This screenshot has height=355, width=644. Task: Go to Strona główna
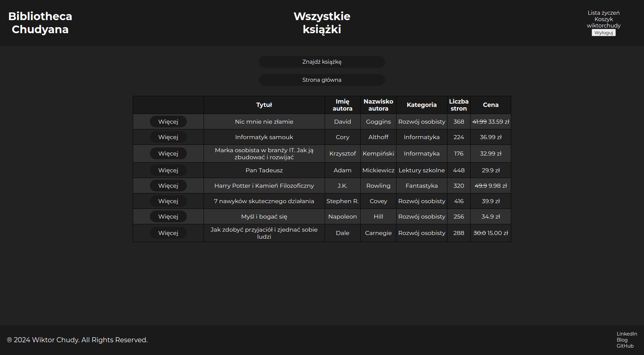point(322,80)
